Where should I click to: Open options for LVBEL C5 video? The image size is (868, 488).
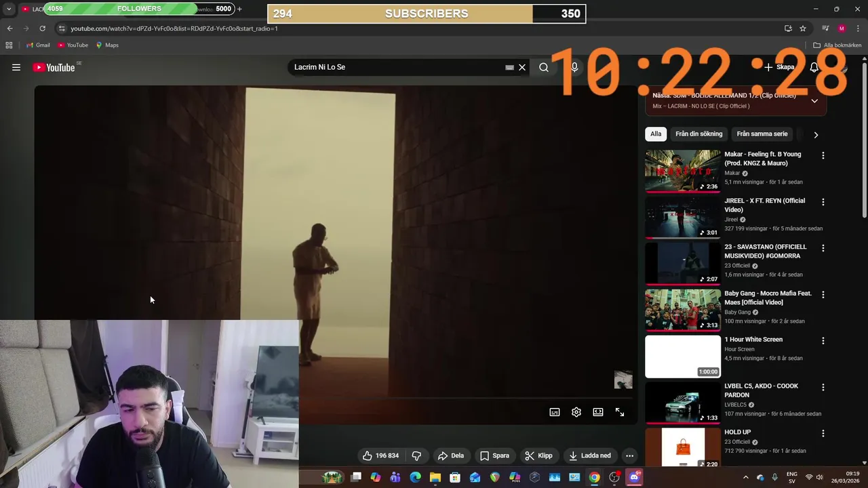823,388
